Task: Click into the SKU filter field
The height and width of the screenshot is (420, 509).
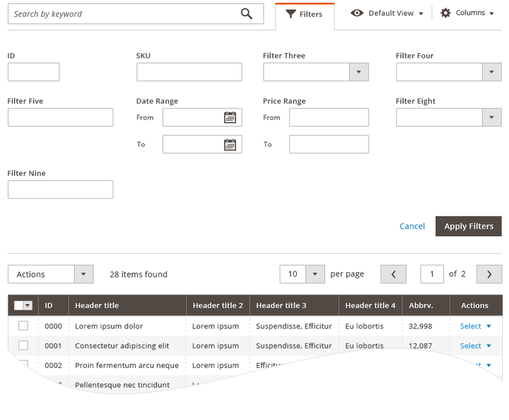Action: [189, 72]
